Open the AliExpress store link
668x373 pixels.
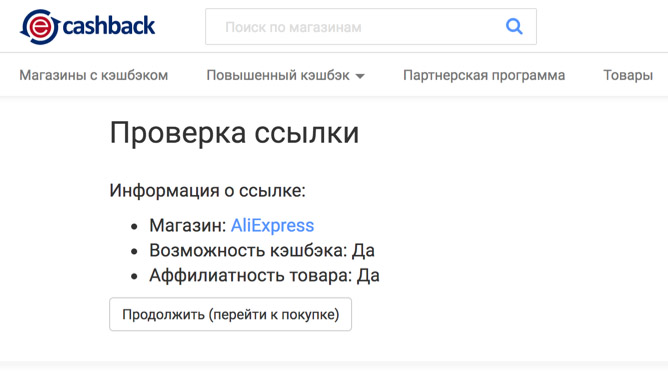click(272, 225)
